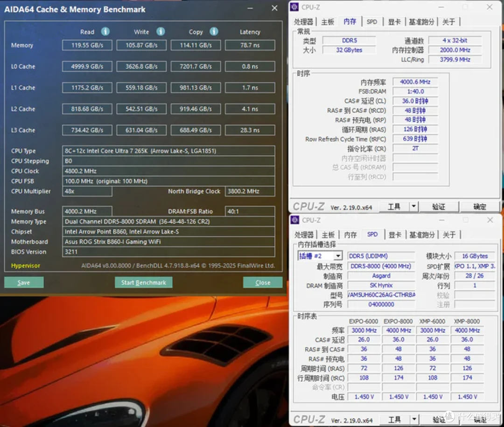Click Save button in AIDA64
This screenshot has height=427, width=504.
click(x=24, y=282)
